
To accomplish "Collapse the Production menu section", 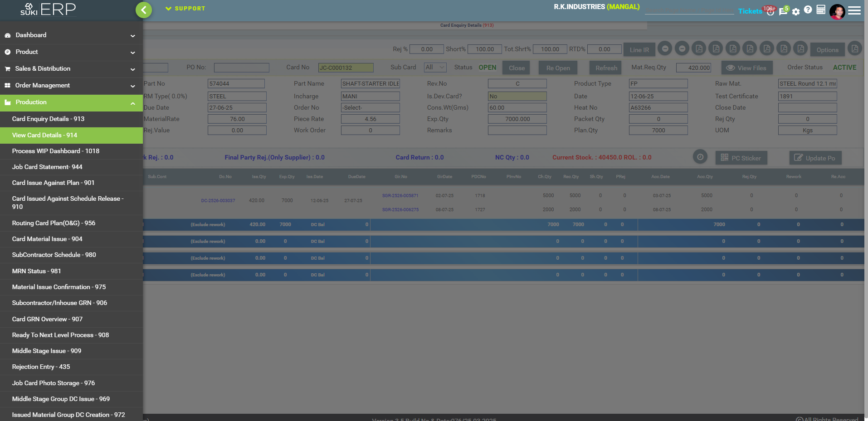I will click(71, 102).
